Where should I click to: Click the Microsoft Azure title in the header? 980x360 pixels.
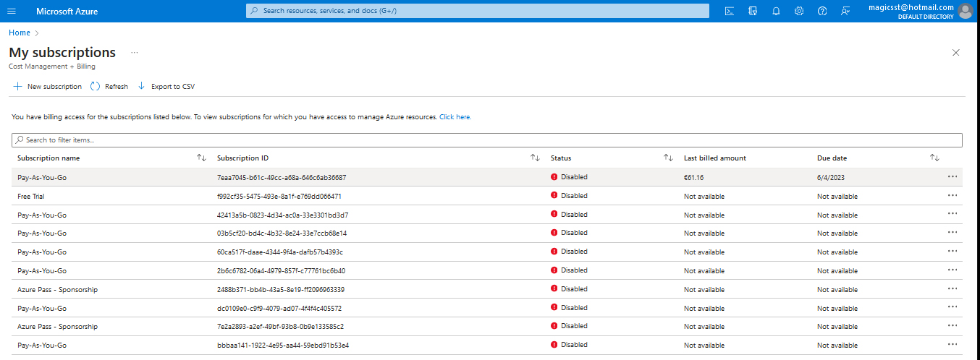click(x=67, y=12)
